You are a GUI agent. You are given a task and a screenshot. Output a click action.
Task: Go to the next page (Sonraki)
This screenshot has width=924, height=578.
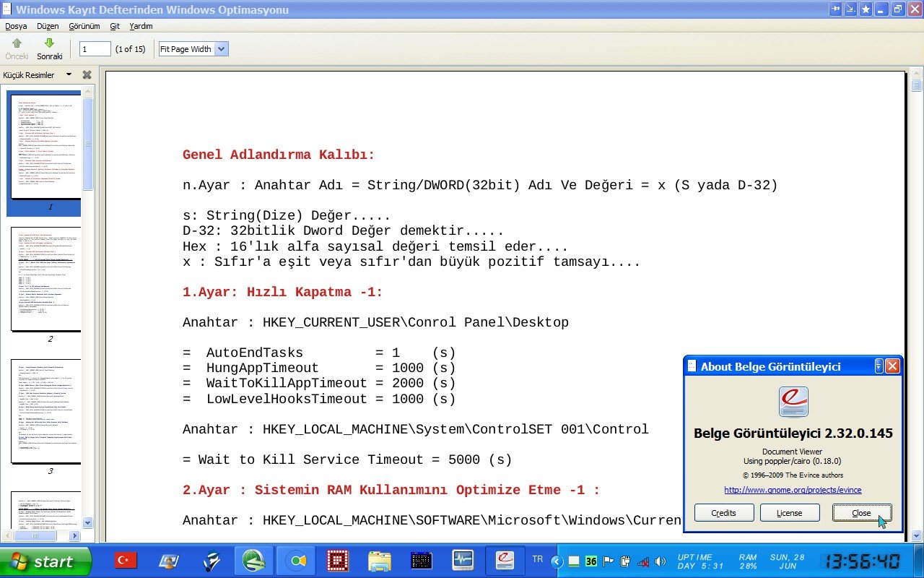(50, 48)
